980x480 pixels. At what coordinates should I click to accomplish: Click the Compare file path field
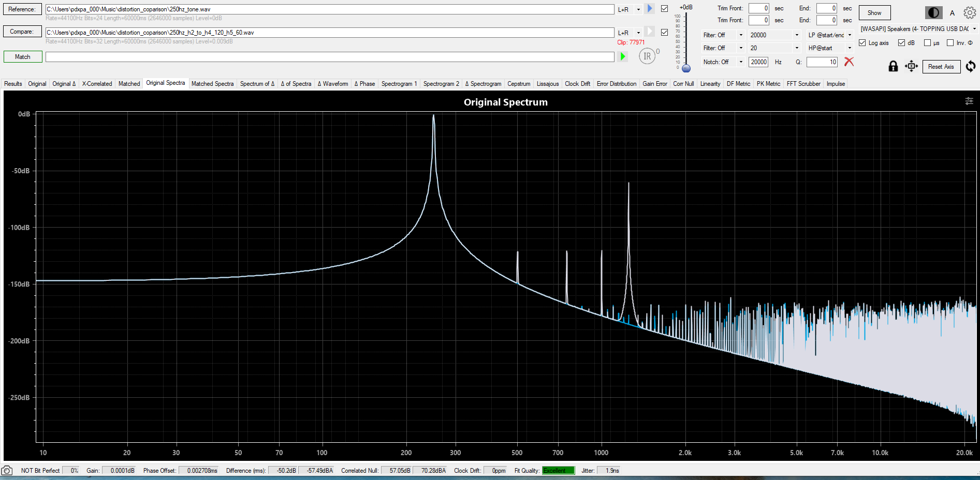329,33
